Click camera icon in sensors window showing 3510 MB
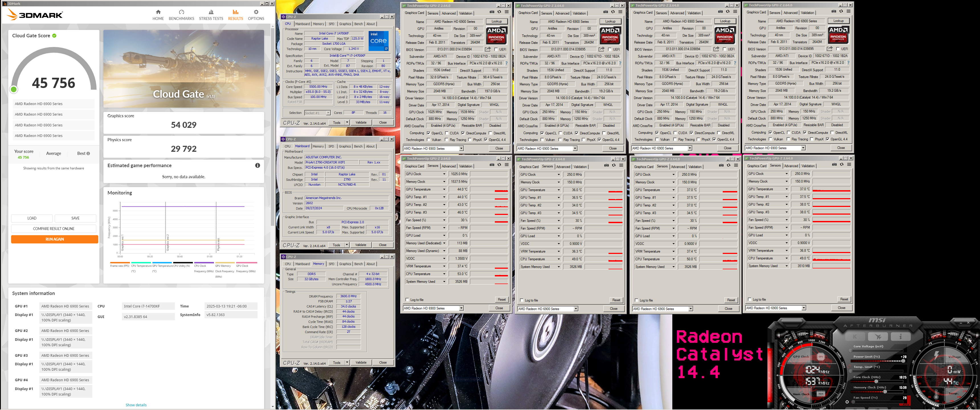This screenshot has height=410, width=980. 834,164
